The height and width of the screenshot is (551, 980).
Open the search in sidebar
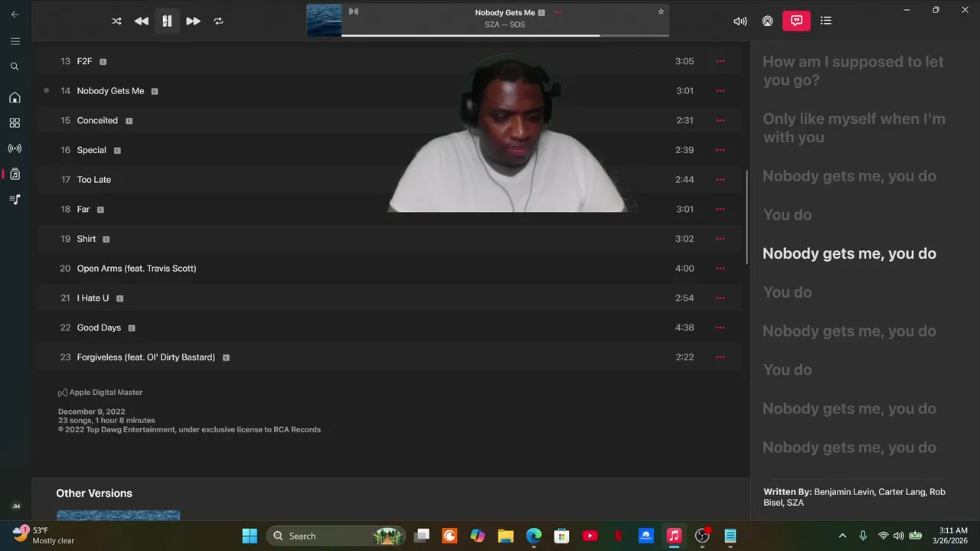15,67
